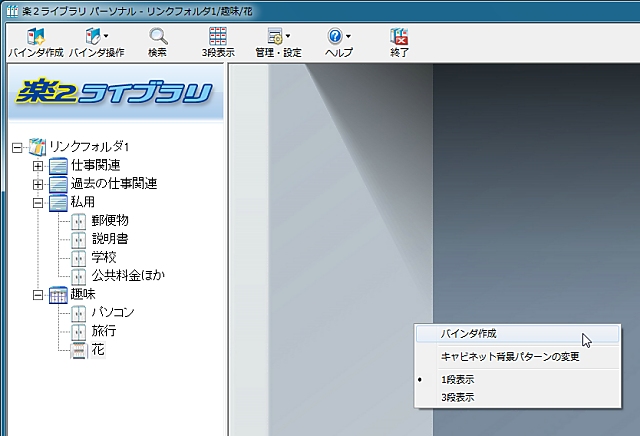Expand the 仕事関連 library node
This screenshot has width=640, height=436.
pos(38,166)
